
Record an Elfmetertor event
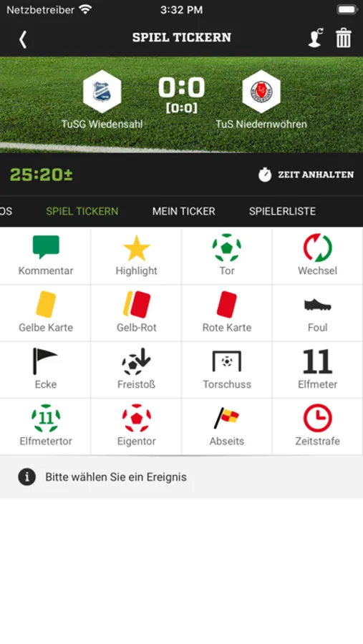point(45,426)
